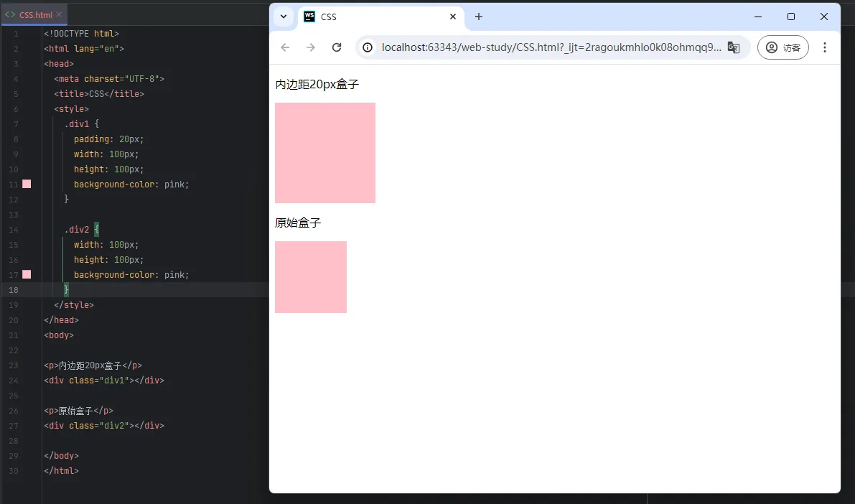Click the 访客 guest profile icon
This screenshot has width=855, height=504.
point(782,47)
